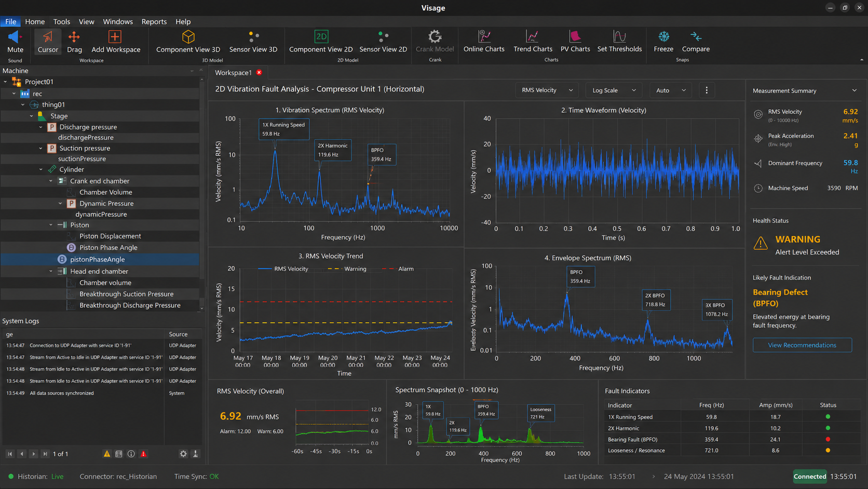
Task: Open the Log Scale dropdown
Action: (614, 90)
